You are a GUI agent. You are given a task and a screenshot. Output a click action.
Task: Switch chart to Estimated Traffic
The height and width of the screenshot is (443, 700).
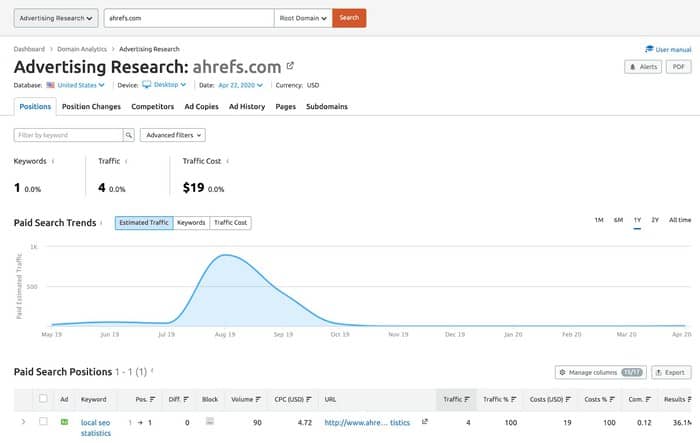(x=144, y=222)
